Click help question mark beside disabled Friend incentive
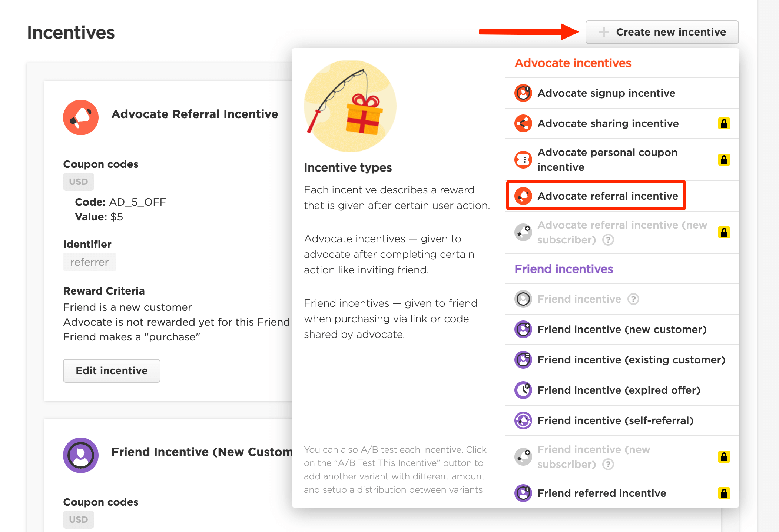The height and width of the screenshot is (532, 779). 633,299
